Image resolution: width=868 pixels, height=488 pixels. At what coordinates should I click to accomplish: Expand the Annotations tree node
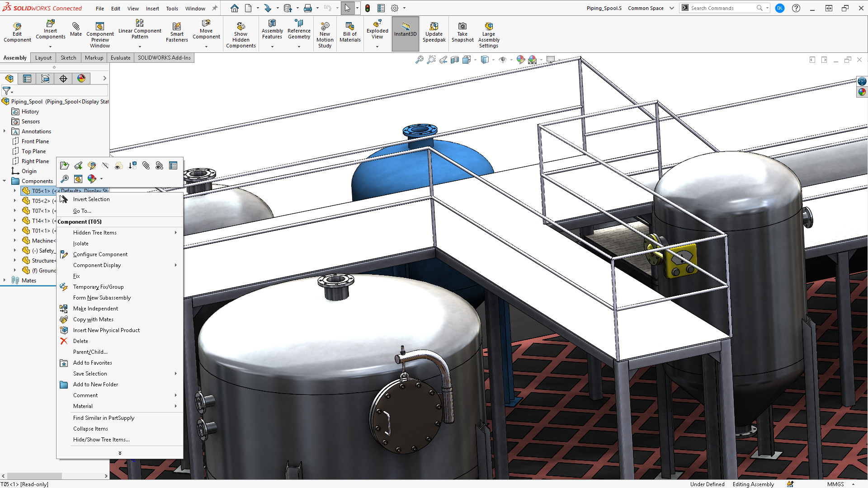pos(5,131)
